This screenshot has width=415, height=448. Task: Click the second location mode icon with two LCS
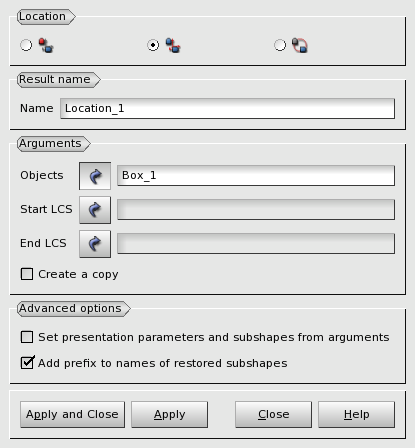coord(173,45)
